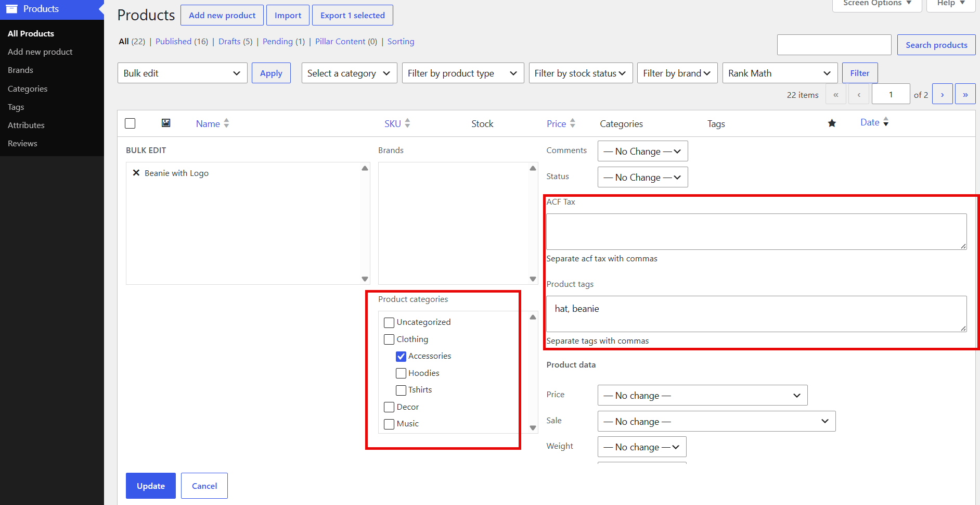The image size is (980, 505).
Task: Sort by Date using sort arrows
Action: pyautogui.click(x=886, y=122)
